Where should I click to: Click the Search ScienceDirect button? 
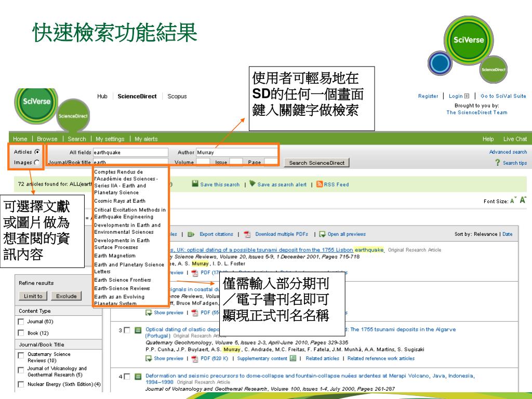(316, 163)
